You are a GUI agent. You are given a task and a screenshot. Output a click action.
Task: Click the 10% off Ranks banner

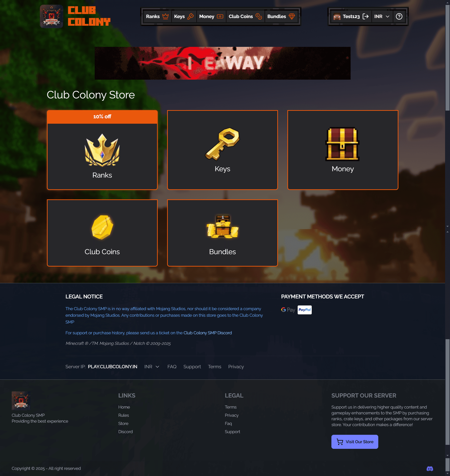[x=102, y=117]
